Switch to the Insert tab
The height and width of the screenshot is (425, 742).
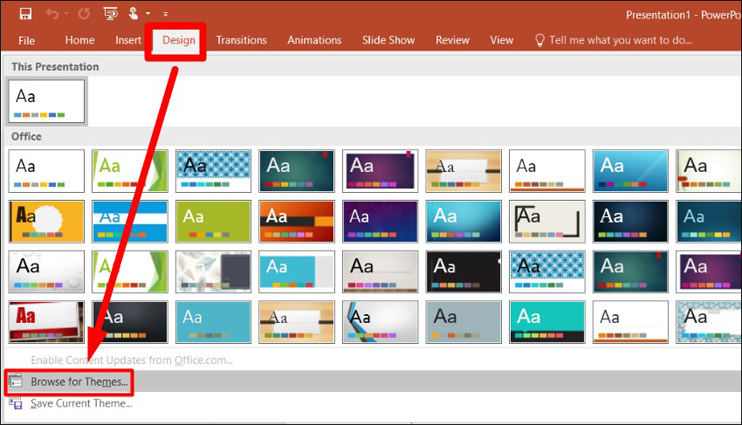pyautogui.click(x=128, y=40)
